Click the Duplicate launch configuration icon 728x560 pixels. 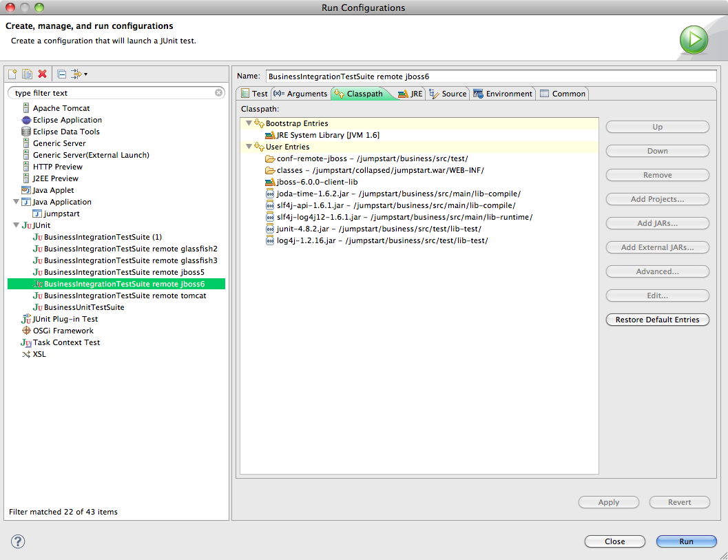pyautogui.click(x=28, y=74)
